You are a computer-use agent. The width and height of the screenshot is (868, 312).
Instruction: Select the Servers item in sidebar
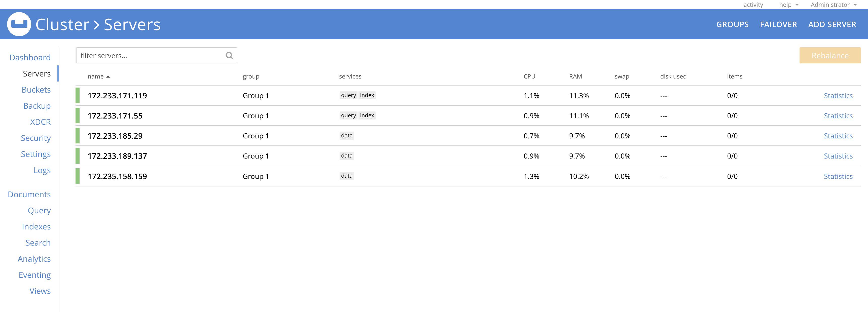[37, 73]
